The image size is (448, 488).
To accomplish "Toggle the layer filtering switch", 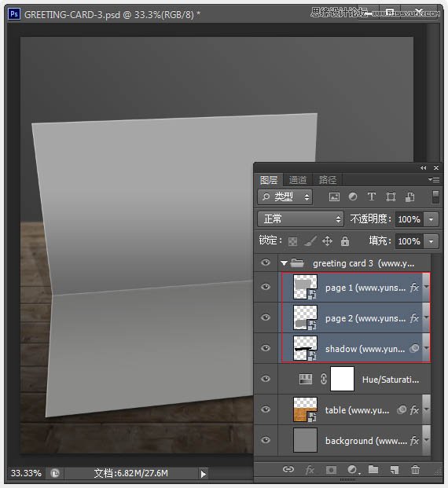I will pyautogui.click(x=435, y=197).
